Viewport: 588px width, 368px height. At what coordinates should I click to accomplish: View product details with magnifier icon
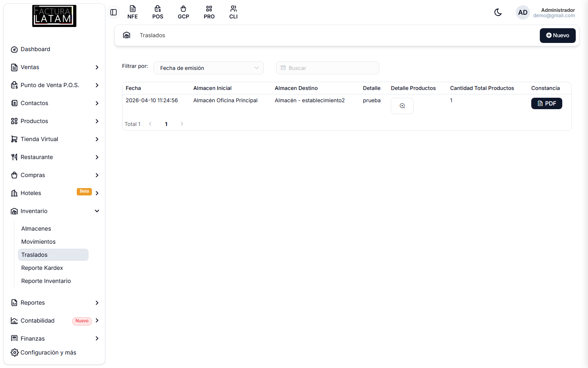402,106
